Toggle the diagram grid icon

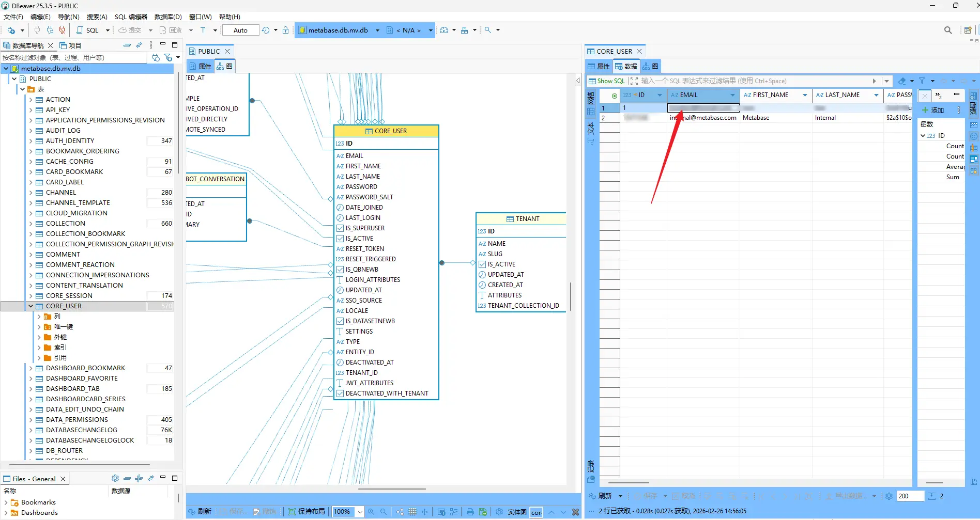412,512
